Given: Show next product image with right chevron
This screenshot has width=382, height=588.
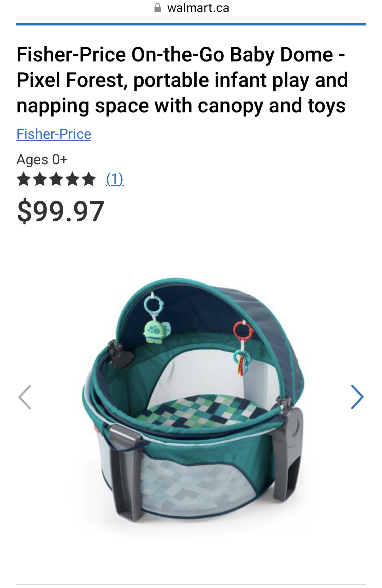Looking at the screenshot, I should (x=357, y=397).
